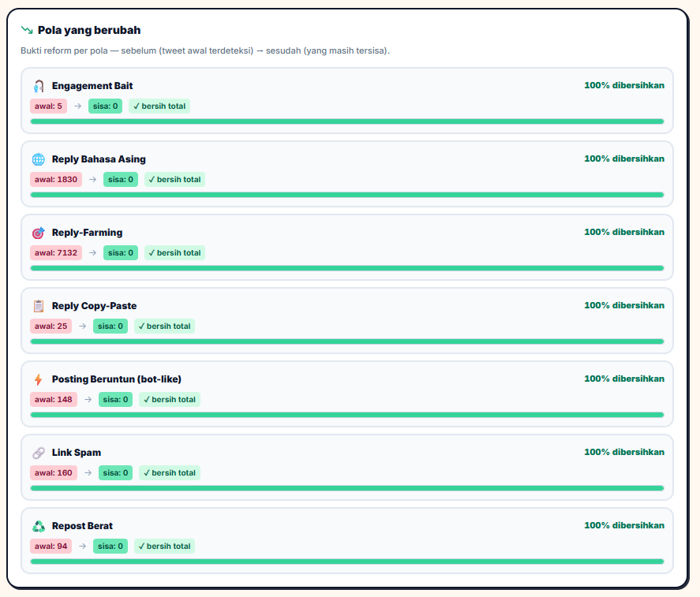Click '100% dibersihkan' in Link Spam card
Viewport: 700px width, 597px height.
(x=624, y=452)
